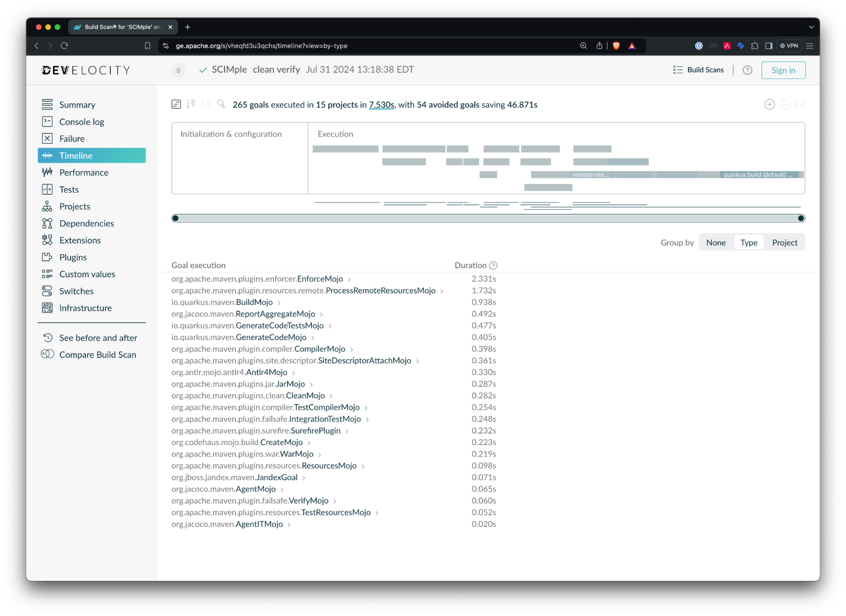
Task: Open the search icon in the timeline toolbar
Action: point(221,104)
